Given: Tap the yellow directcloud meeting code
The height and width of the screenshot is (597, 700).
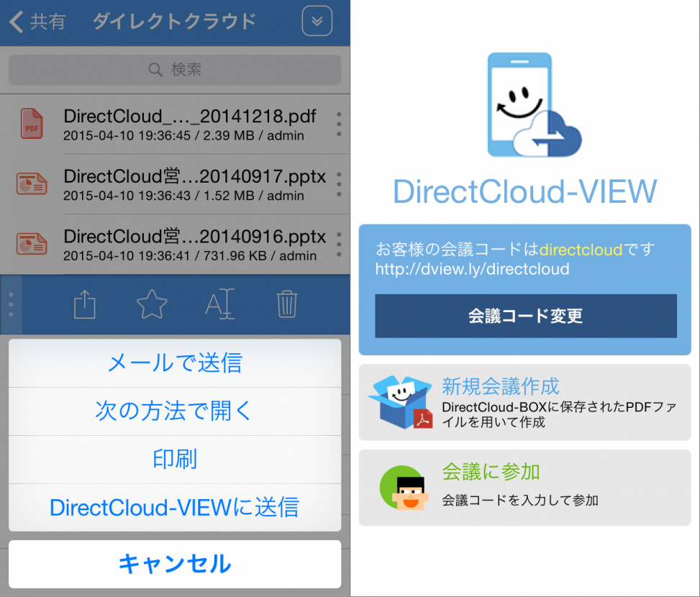Looking at the screenshot, I should pyautogui.click(x=581, y=250).
